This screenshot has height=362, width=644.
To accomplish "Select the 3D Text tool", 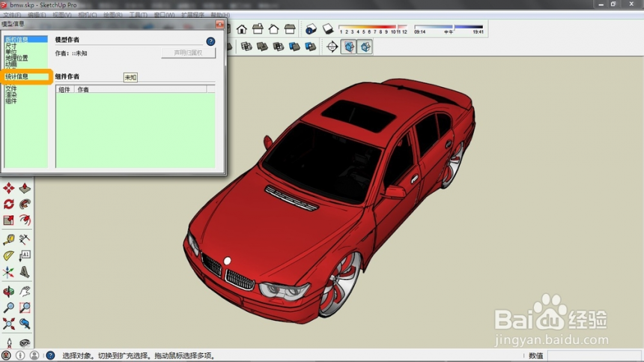I will click(25, 272).
